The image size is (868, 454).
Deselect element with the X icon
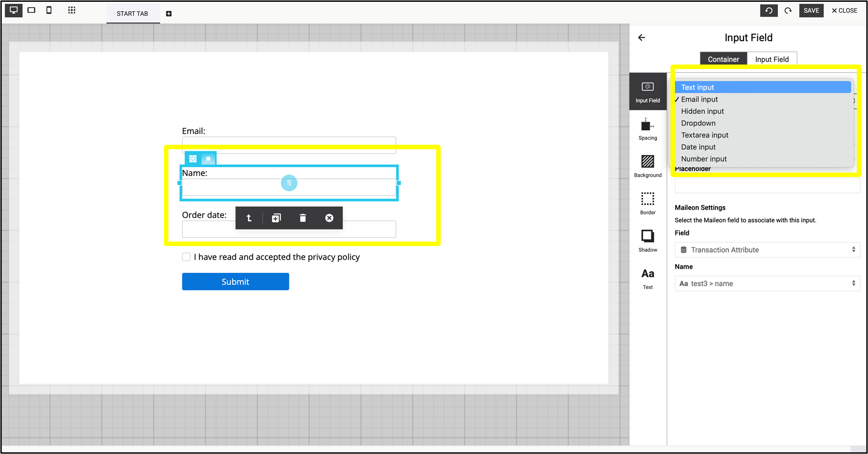[329, 218]
